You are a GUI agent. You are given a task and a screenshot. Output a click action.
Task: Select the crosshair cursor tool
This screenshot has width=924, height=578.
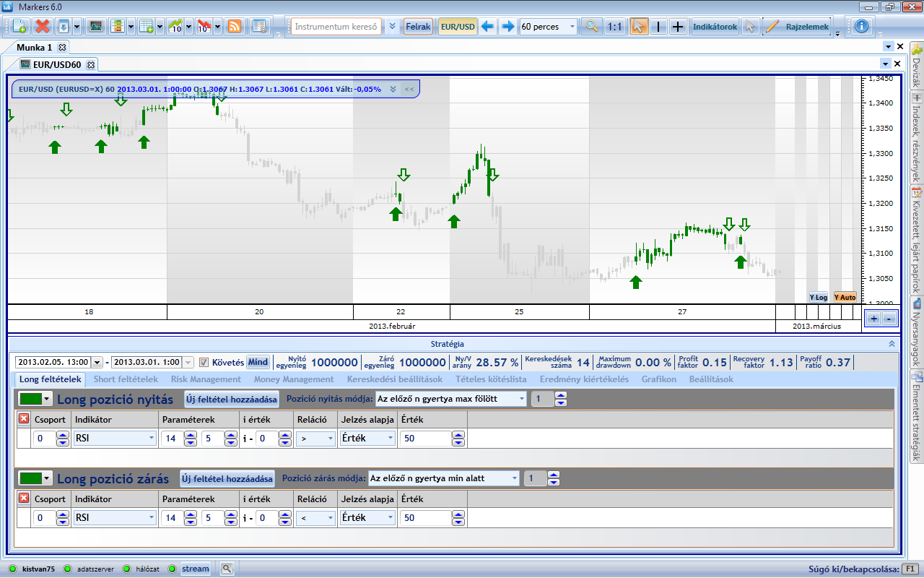[x=678, y=27]
